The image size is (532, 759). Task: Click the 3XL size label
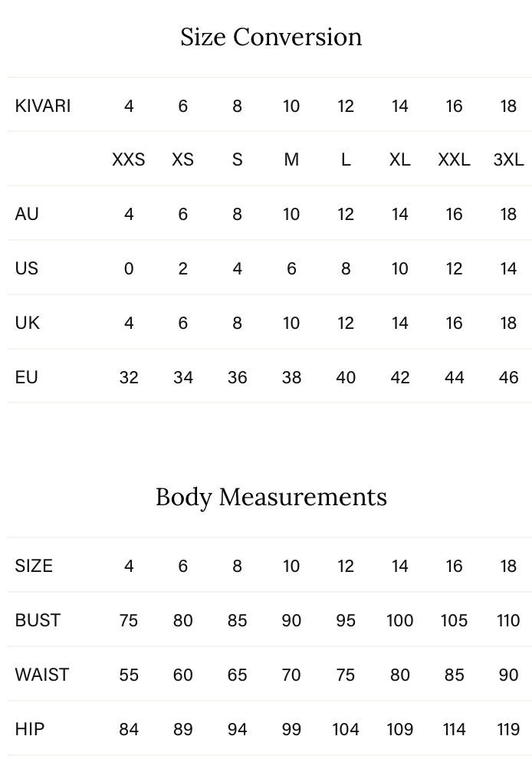508,159
